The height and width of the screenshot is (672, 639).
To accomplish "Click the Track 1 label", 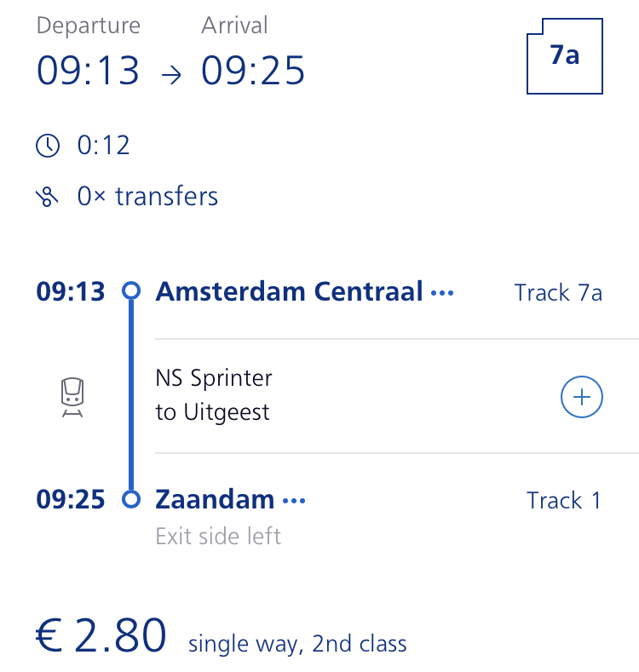I will pyautogui.click(x=564, y=500).
